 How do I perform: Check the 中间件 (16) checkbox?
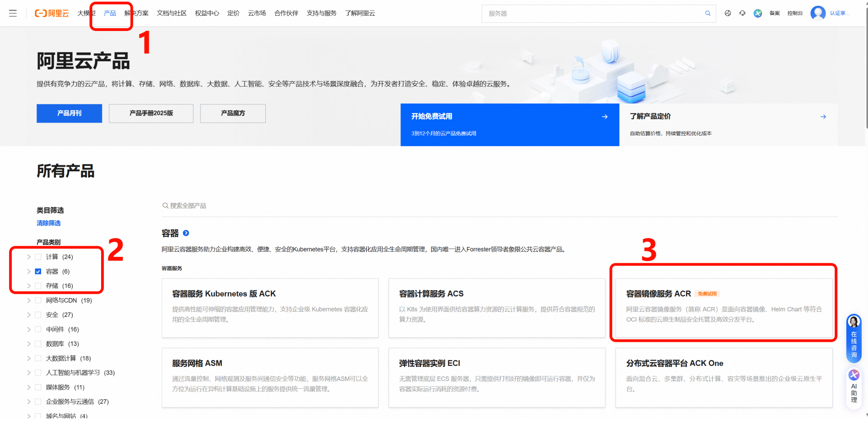[x=38, y=329]
